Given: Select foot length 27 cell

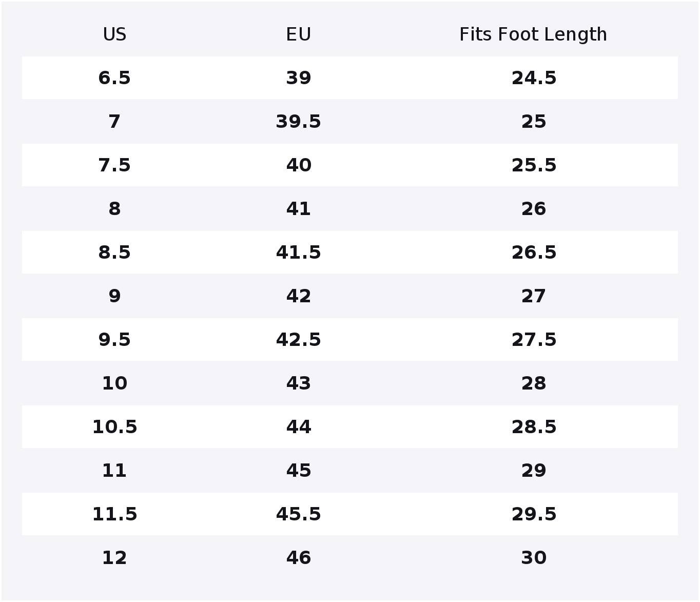Looking at the screenshot, I should pos(534,296).
